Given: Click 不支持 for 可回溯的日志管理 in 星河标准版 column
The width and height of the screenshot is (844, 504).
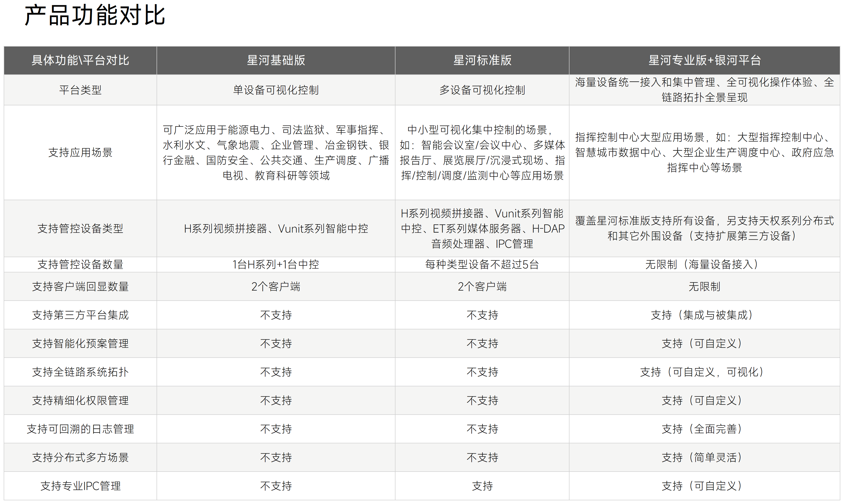Looking at the screenshot, I should pos(482,429).
